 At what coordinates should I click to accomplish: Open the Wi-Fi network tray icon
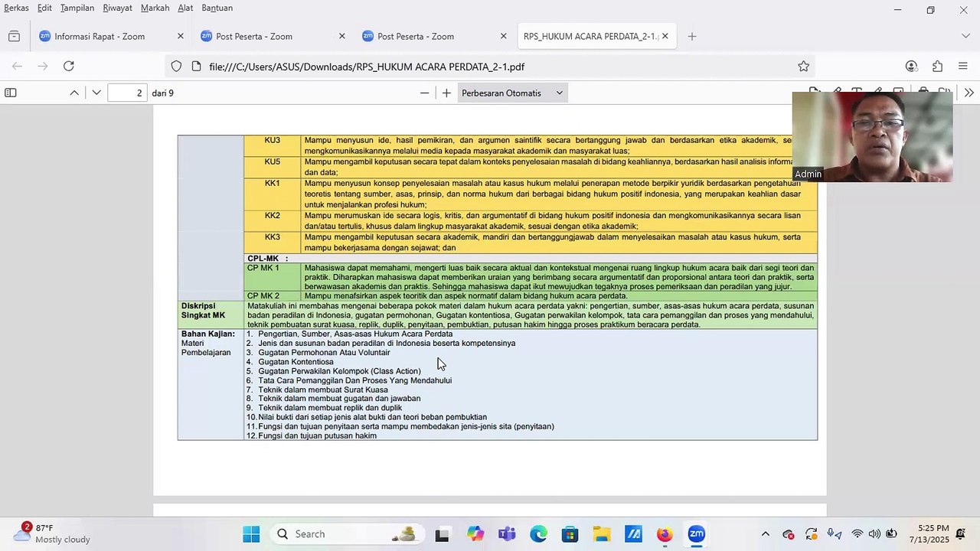[857, 534]
